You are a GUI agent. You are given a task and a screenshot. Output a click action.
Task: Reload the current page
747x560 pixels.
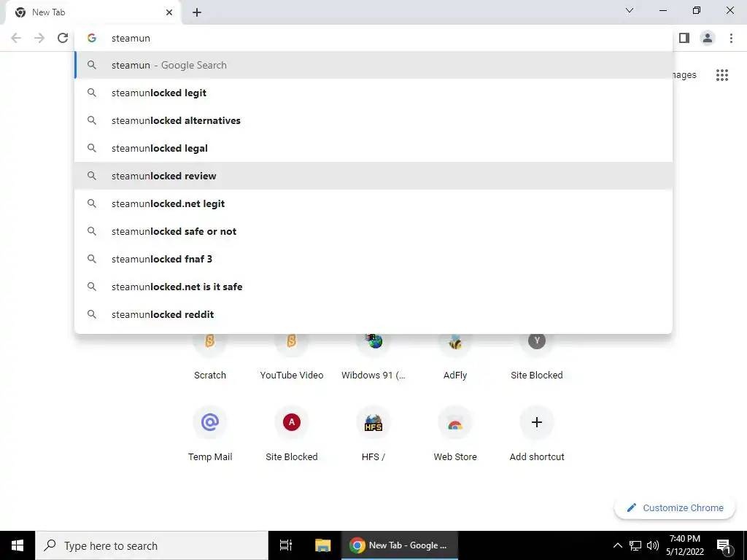tap(63, 38)
